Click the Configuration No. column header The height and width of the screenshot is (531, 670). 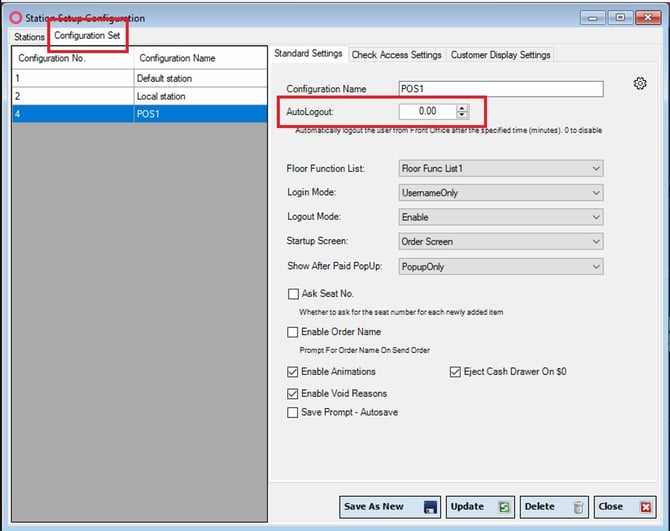click(x=73, y=58)
